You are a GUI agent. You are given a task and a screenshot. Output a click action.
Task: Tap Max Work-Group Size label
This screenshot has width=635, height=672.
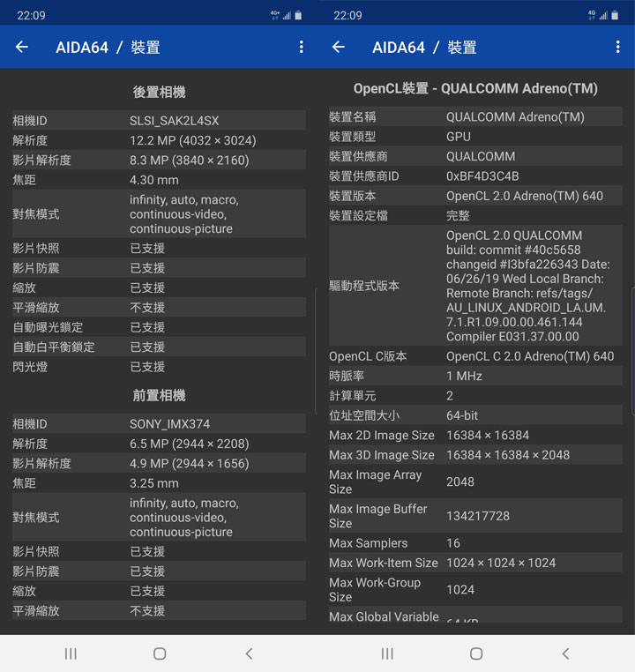point(375,590)
